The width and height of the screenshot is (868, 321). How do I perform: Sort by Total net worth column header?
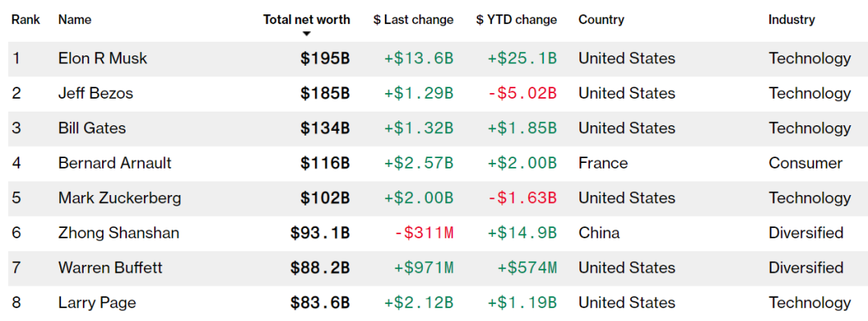click(x=307, y=20)
